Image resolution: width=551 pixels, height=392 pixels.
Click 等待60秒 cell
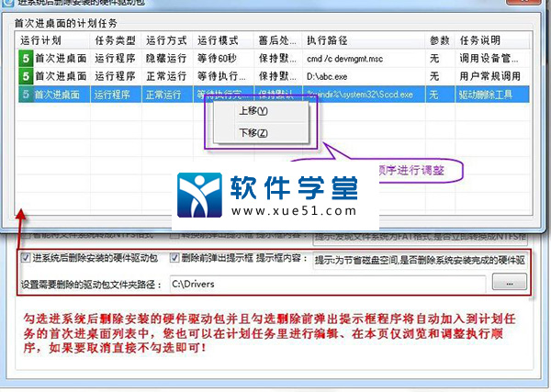click(217, 59)
